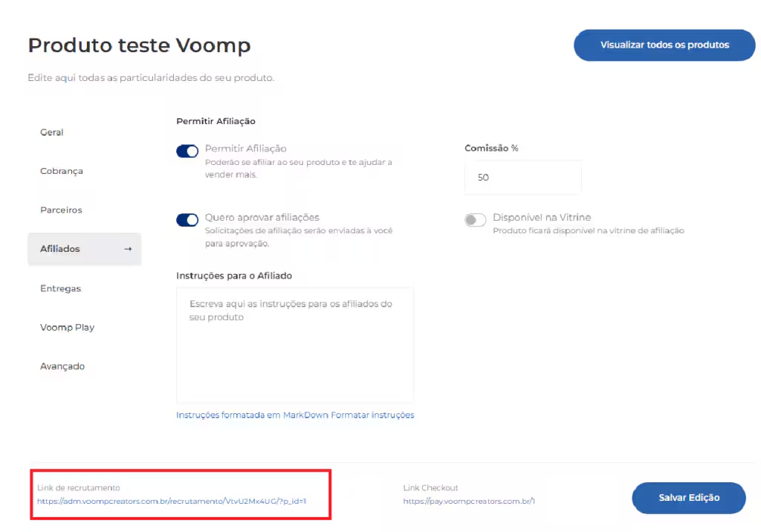
Task: Click the 'Edite aqui todas as particularidades' subtitle
Action: (x=151, y=78)
